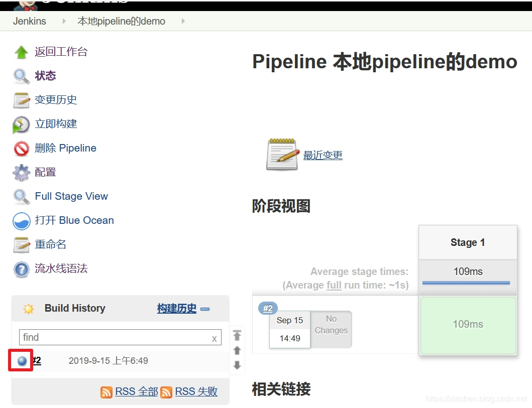This screenshot has width=532, height=408.
Task: Open the 最近变更 link
Action: (323, 155)
